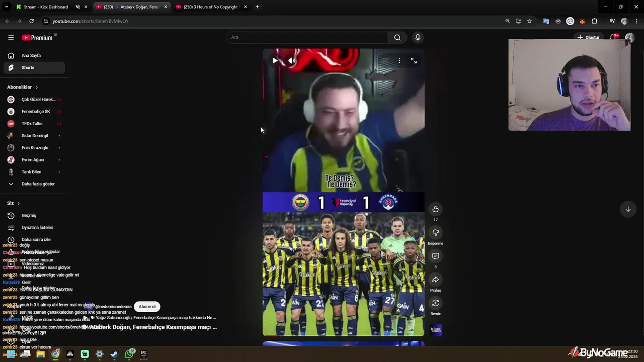Switch to 3 Hours of No Copyright tab
This screenshot has width=644, height=362.
pos(210,7)
